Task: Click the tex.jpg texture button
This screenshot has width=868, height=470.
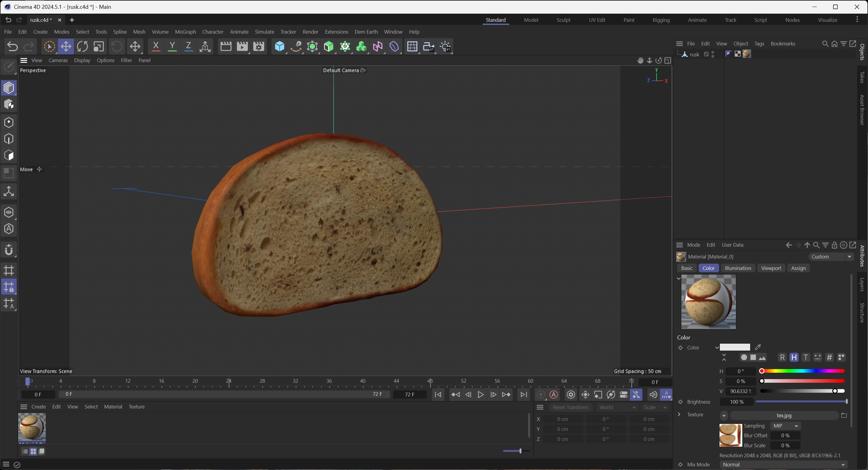Action: (784, 415)
